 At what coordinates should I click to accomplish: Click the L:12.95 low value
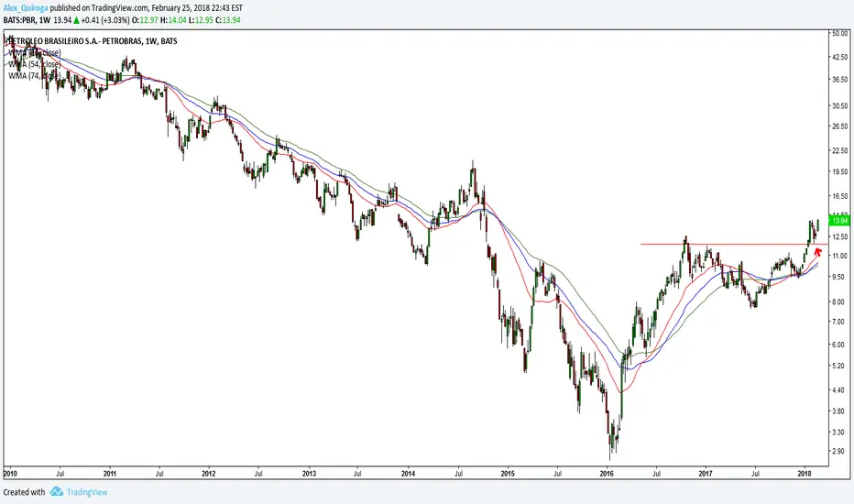tap(201, 20)
